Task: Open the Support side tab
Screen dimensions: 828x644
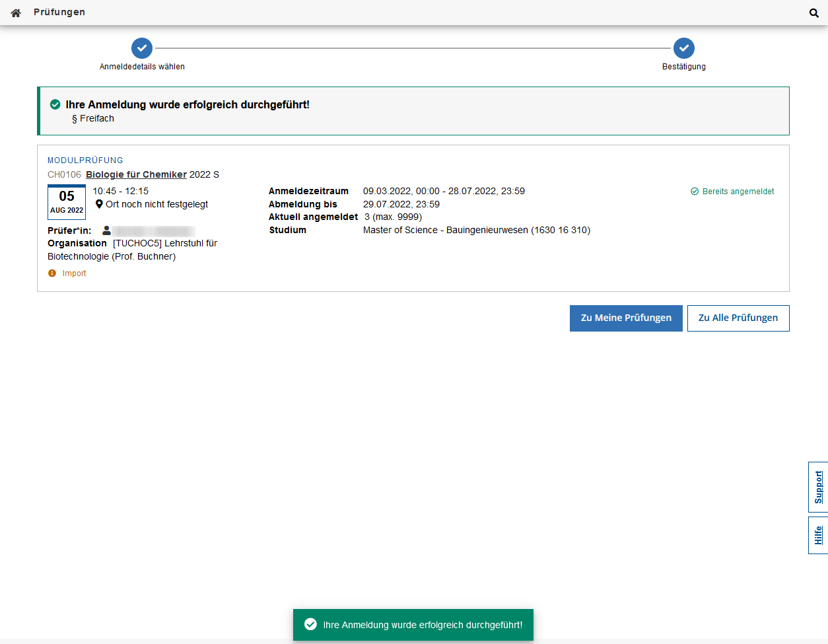Action: click(x=818, y=487)
